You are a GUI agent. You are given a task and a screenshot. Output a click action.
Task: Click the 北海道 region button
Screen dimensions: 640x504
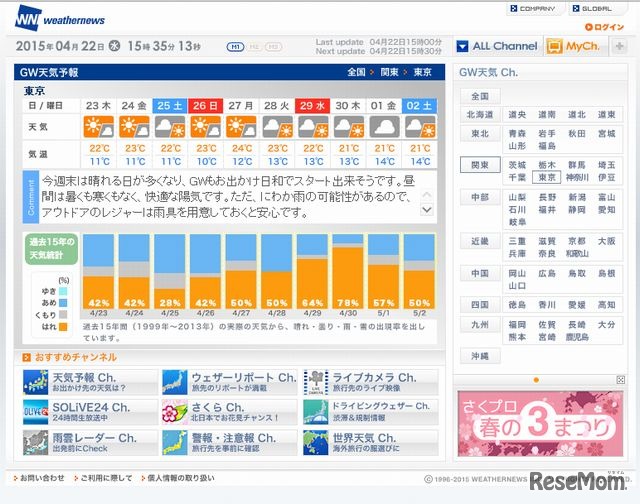click(x=480, y=115)
